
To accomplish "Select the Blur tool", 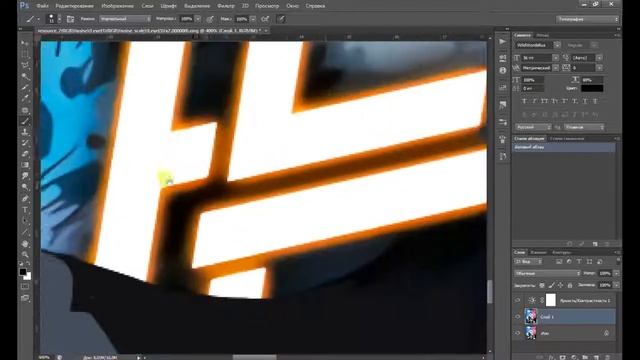I will (x=25, y=176).
